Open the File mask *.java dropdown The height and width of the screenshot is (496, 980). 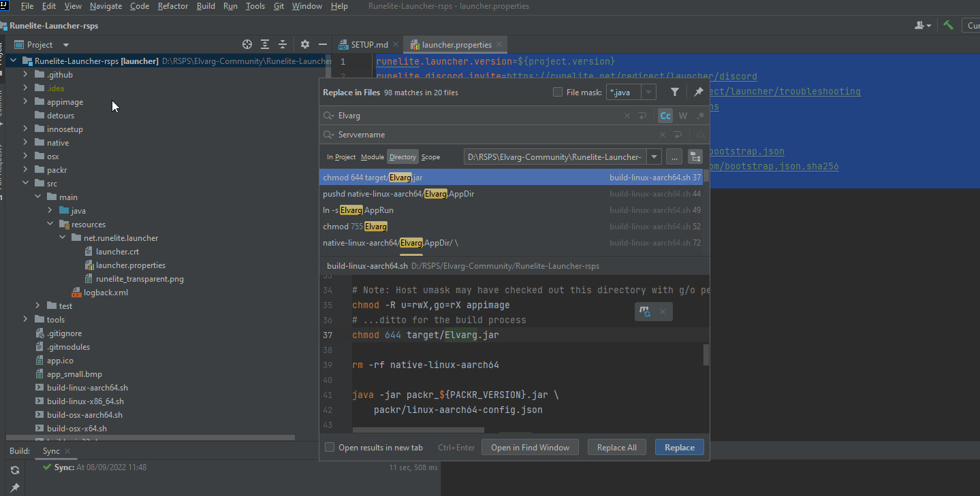[649, 92]
